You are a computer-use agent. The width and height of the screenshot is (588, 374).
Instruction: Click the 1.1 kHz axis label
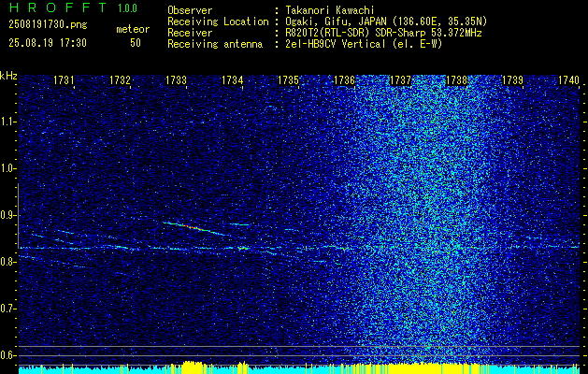point(7,122)
